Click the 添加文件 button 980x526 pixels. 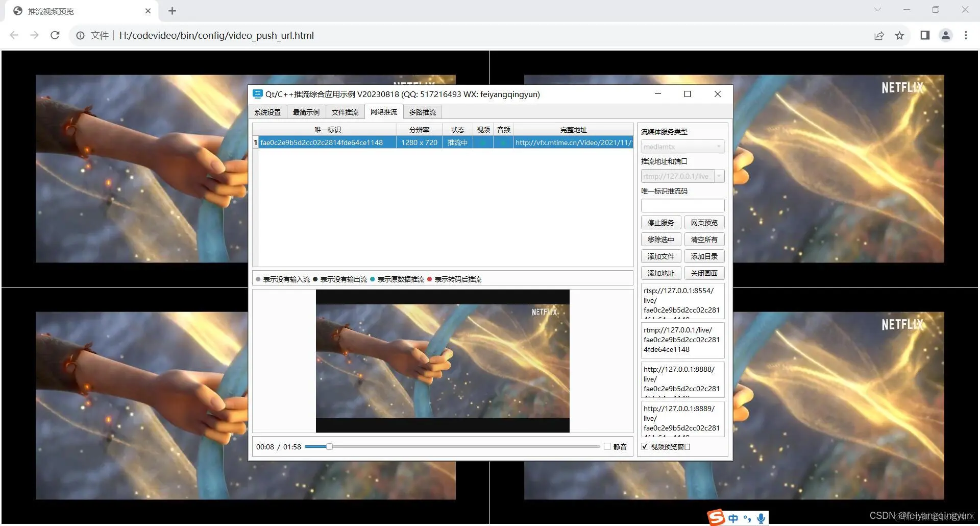point(661,256)
